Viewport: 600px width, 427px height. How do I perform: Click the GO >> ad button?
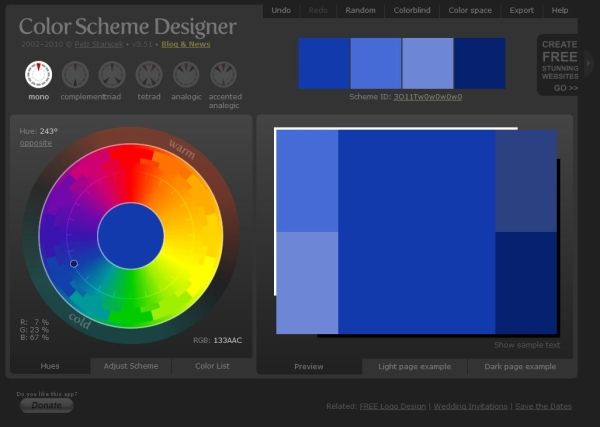tap(566, 88)
